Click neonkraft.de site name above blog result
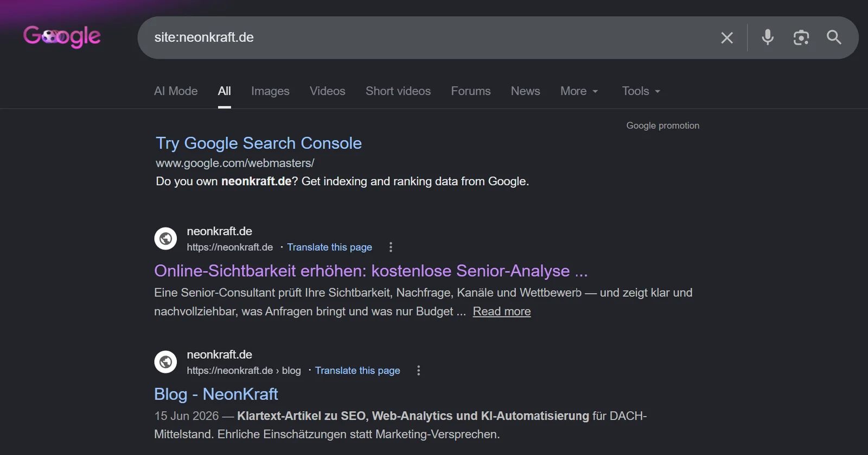This screenshot has height=455, width=868. pos(220,355)
